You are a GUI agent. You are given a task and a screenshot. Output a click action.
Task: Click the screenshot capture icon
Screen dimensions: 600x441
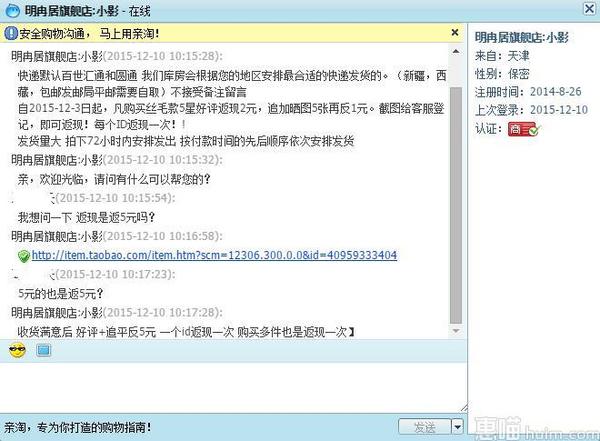point(43,350)
